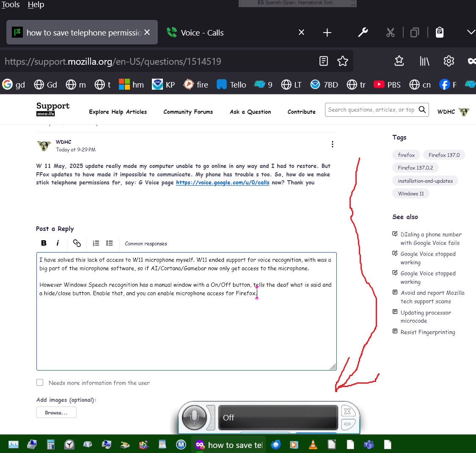Open the 'fire' bookmark
The height and width of the screenshot is (453, 476).
tap(196, 84)
